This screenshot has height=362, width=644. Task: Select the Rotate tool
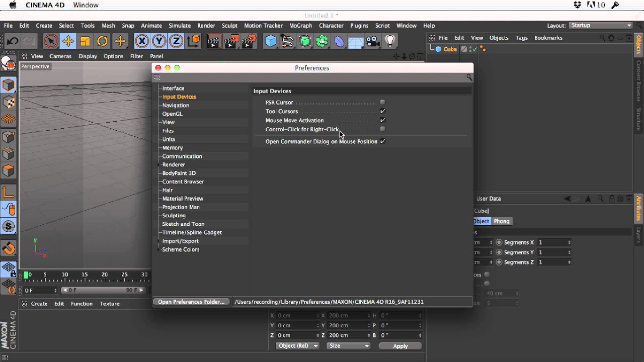(102, 41)
